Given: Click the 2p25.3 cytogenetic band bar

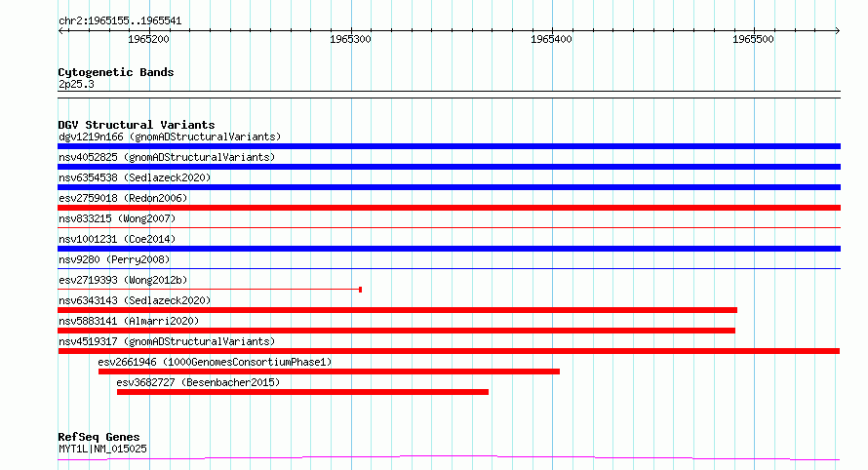Looking at the screenshot, I should pyautogui.click(x=449, y=95).
